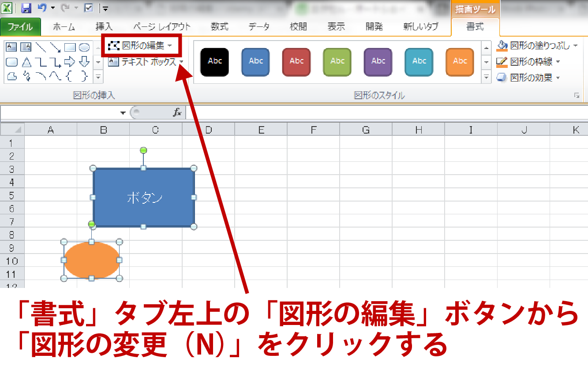588x366 pixels.
Task: Select the left brace shape
Action: tap(70, 76)
